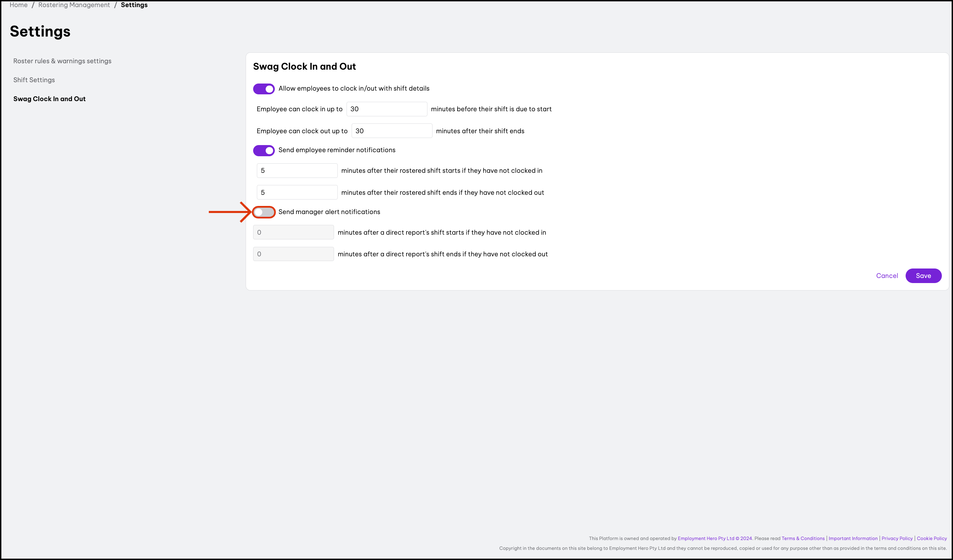Open Privacy Policy link
This screenshot has width=953, height=560.
(897, 538)
